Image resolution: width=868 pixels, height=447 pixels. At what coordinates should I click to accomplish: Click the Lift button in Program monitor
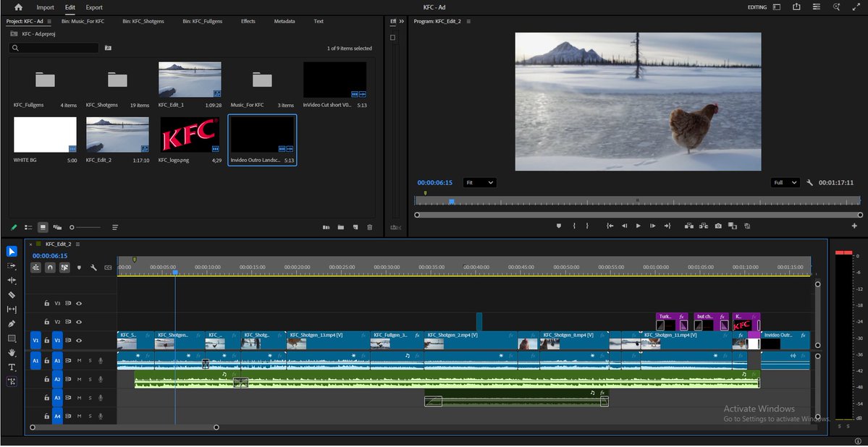[x=689, y=226]
